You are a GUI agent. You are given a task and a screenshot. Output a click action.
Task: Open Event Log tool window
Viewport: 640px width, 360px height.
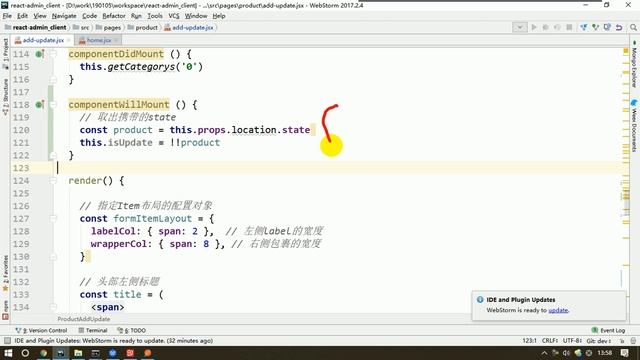point(608,330)
